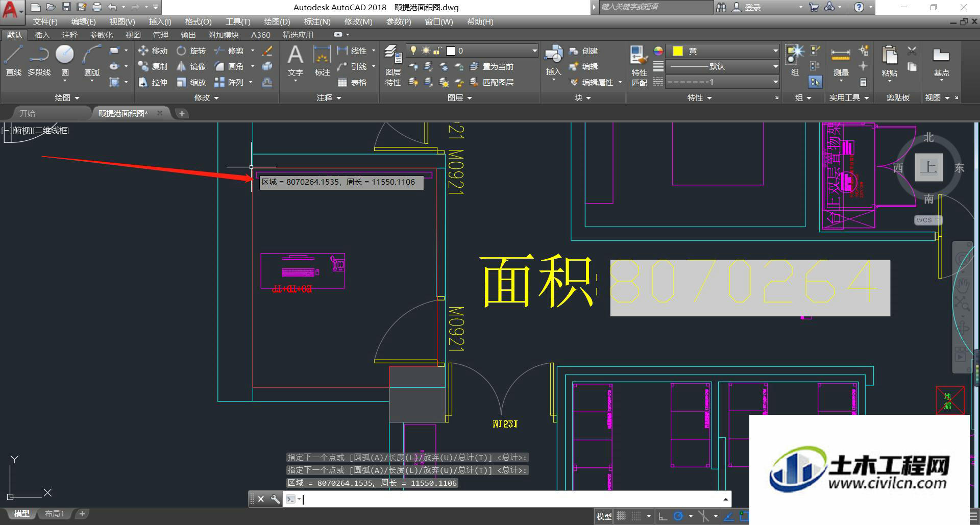
Task: Click 编辑属性 button
Action: tap(592, 82)
